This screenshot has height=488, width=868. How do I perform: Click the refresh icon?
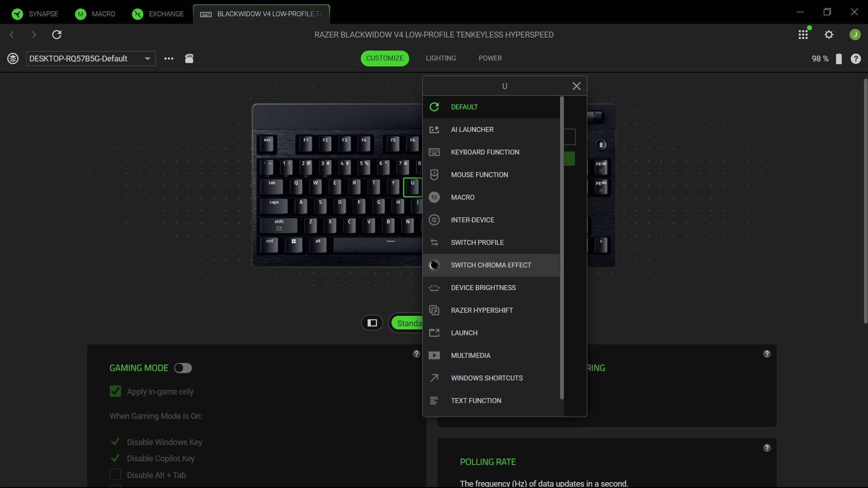[x=57, y=35]
